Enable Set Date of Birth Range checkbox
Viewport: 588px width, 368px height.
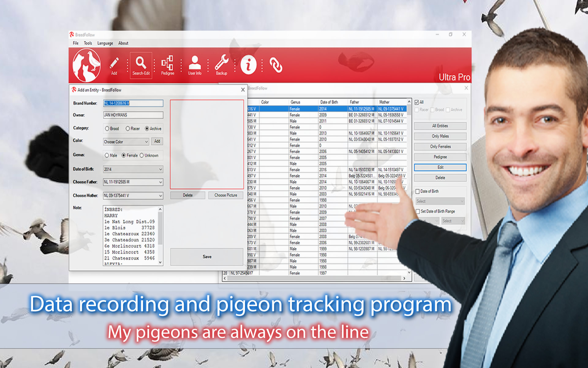coord(417,211)
